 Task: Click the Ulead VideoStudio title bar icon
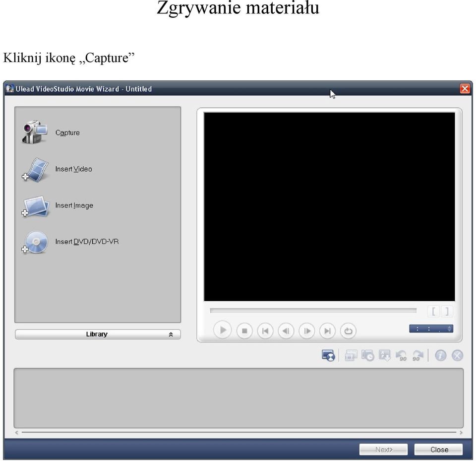(x=10, y=89)
